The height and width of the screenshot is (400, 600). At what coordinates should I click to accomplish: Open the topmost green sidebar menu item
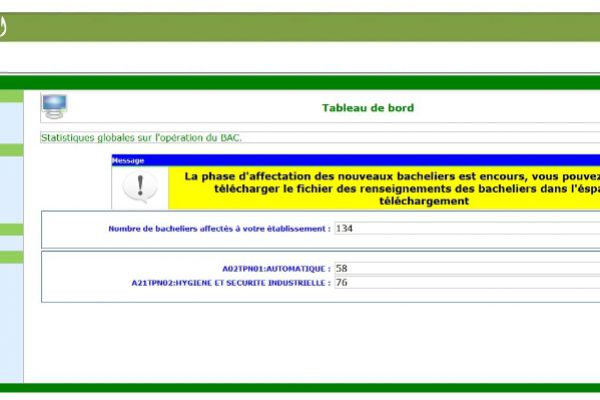click(x=11, y=97)
